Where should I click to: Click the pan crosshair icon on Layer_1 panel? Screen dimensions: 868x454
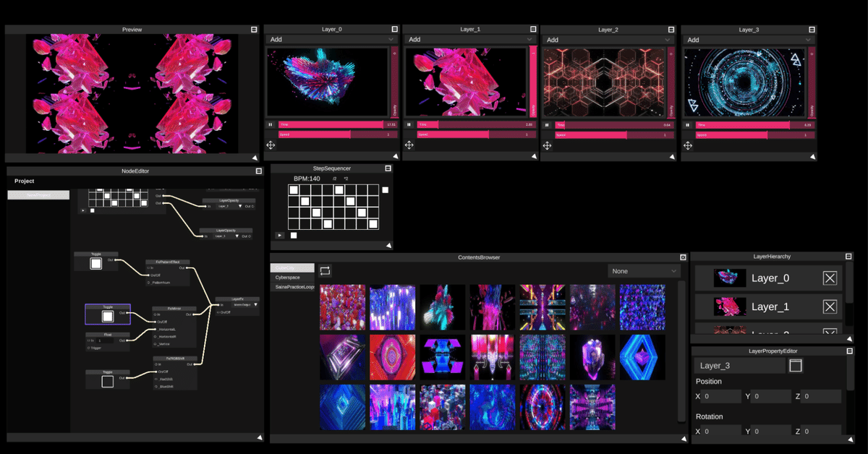coord(409,145)
